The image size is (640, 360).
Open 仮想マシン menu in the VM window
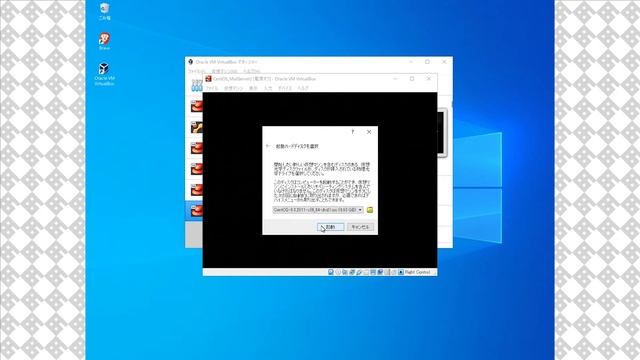(x=233, y=88)
